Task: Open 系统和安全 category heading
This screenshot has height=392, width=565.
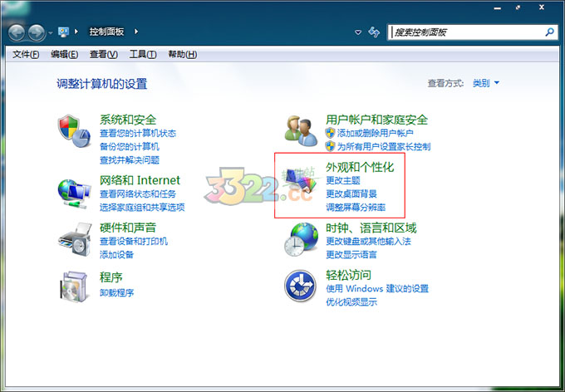Action: click(128, 120)
